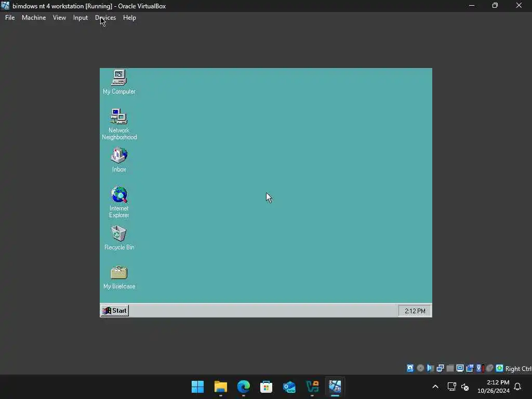Open the Input menu
The height and width of the screenshot is (399, 532).
tap(81, 18)
